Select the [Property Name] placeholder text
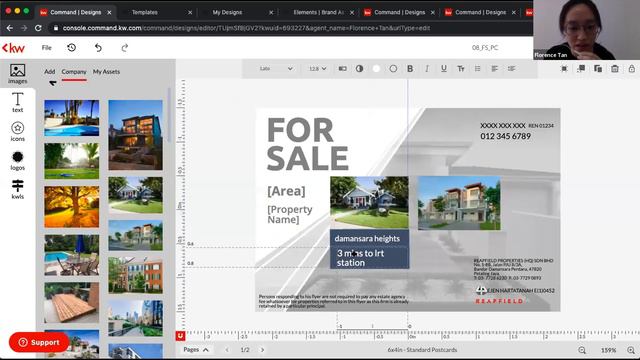640x360 pixels. [290, 214]
